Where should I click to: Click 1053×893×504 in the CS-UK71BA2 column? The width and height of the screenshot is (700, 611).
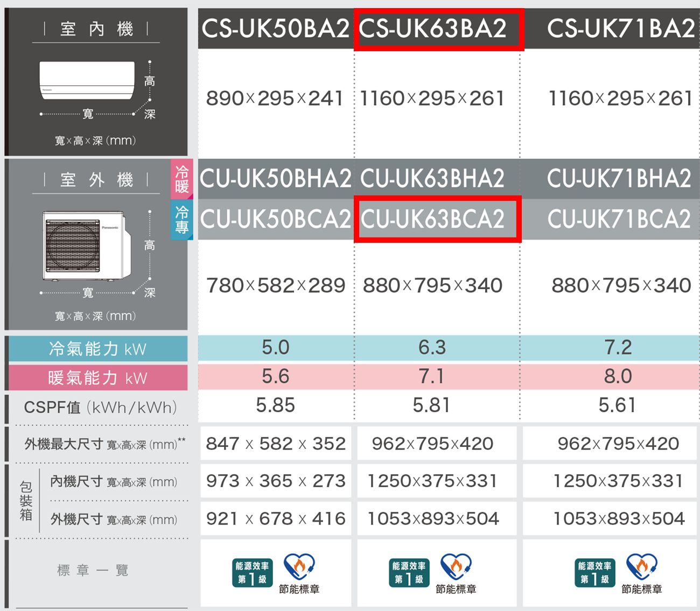coord(619,518)
